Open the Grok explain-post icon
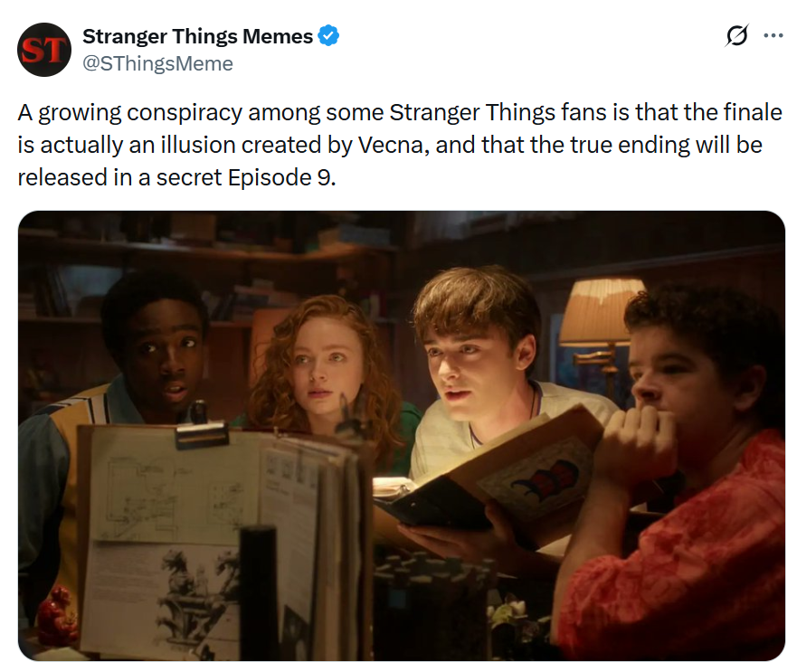 (736, 36)
